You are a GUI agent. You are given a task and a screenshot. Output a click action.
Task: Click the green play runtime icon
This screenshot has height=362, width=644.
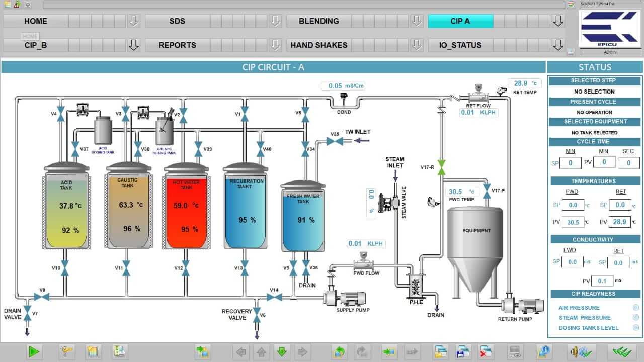pyautogui.click(x=34, y=352)
